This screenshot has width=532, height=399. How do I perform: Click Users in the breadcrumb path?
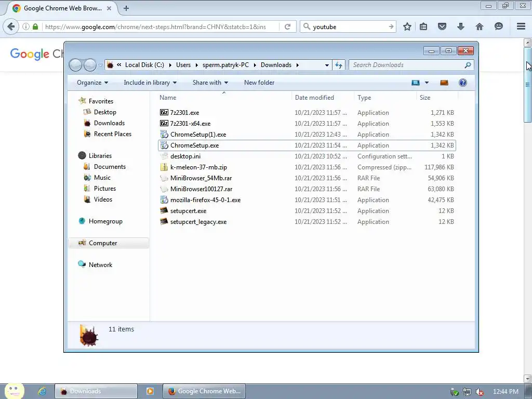pyautogui.click(x=183, y=65)
